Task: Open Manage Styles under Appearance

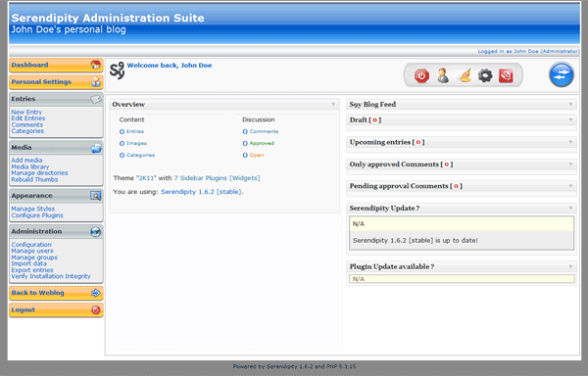Action: (x=33, y=209)
